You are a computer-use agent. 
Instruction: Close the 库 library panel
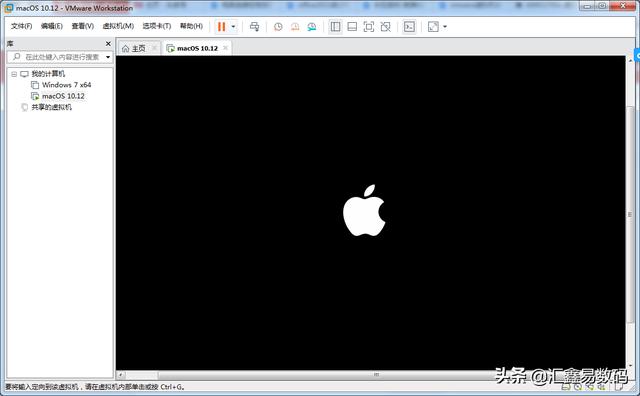pyautogui.click(x=108, y=44)
